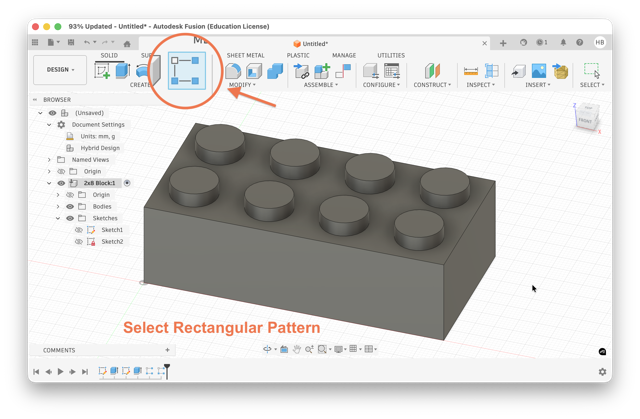
Task: Open the ASSEMBLE dropdown menu
Action: (321, 85)
